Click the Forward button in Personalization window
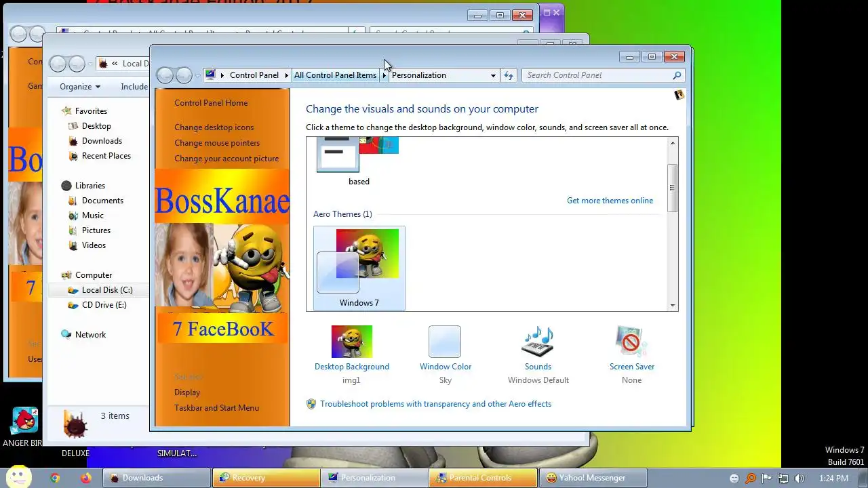Image resolution: width=868 pixels, height=488 pixels. (x=184, y=75)
